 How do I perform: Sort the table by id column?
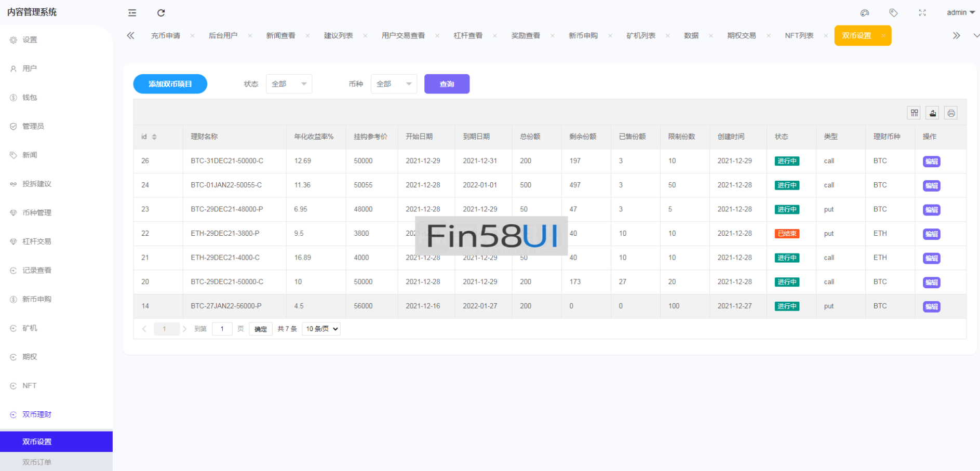[154, 137]
